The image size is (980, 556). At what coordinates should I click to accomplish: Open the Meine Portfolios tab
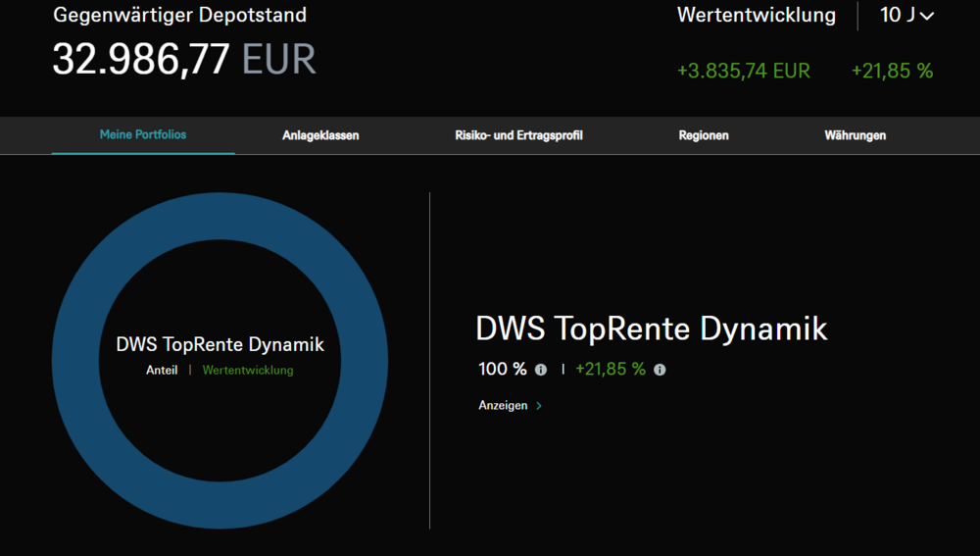tap(143, 134)
